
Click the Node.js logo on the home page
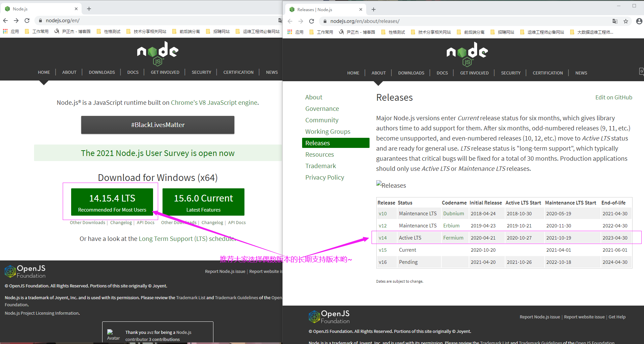click(158, 53)
